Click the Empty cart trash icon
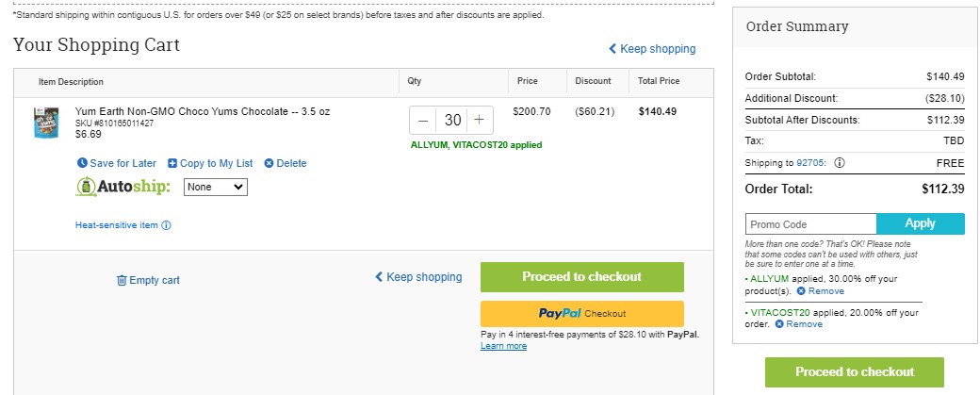Image resolution: width=980 pixels, height=395 pixels. tap(122, 281)
